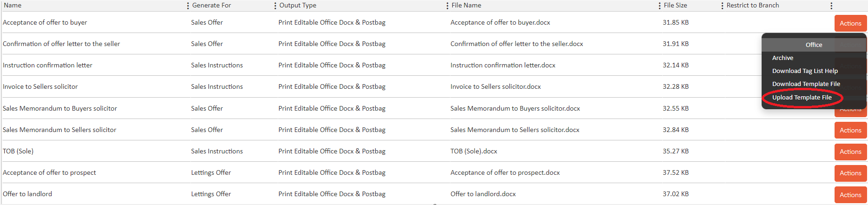The width and height of the screenshot is (868, 205).
Task: Open the File Name column options menu
Action: (659, 6)
